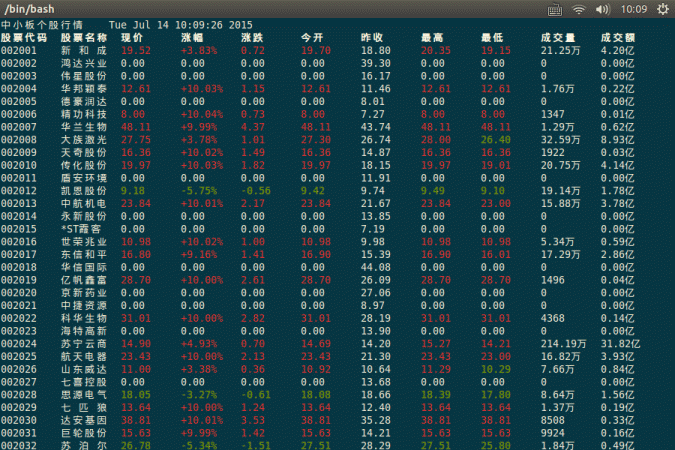Click -0.56 in row 002012

(256, 191)
